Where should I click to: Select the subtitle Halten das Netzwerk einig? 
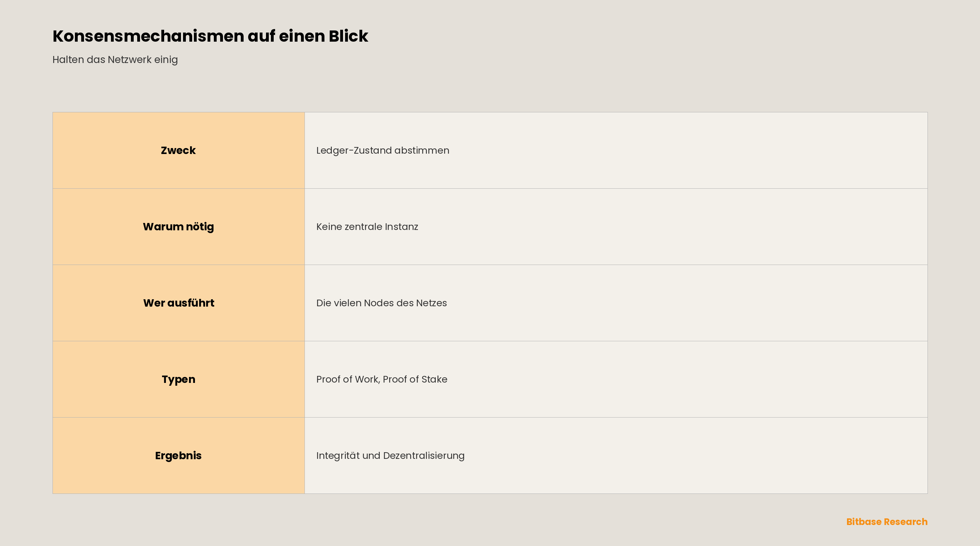click(x=115, y=60)
